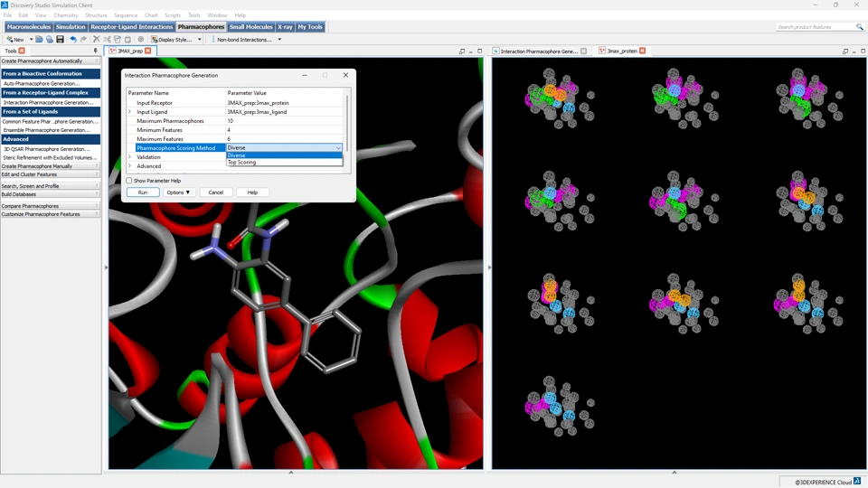Close the Interaction Pharmacophore Gene... tab
This screenshot has width=868, height=488.
[583, 51]
